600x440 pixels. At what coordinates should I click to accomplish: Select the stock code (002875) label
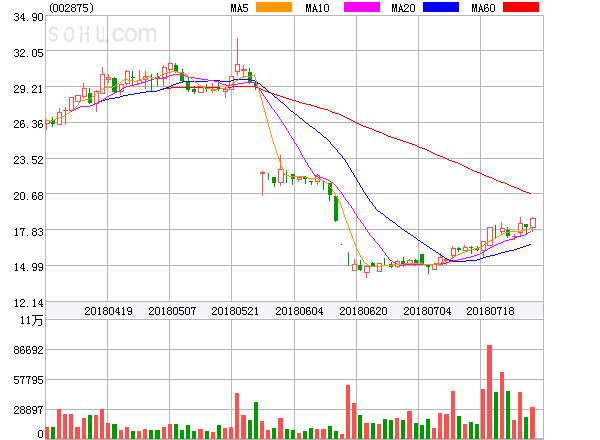[x=72, y=8]
